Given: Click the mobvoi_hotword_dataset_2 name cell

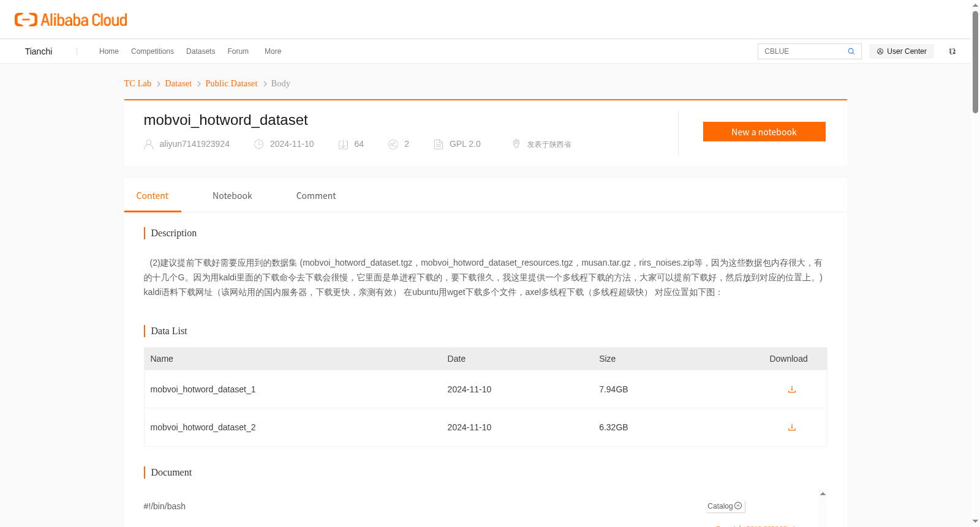Looking at the screenshot, I should (203, 427).
